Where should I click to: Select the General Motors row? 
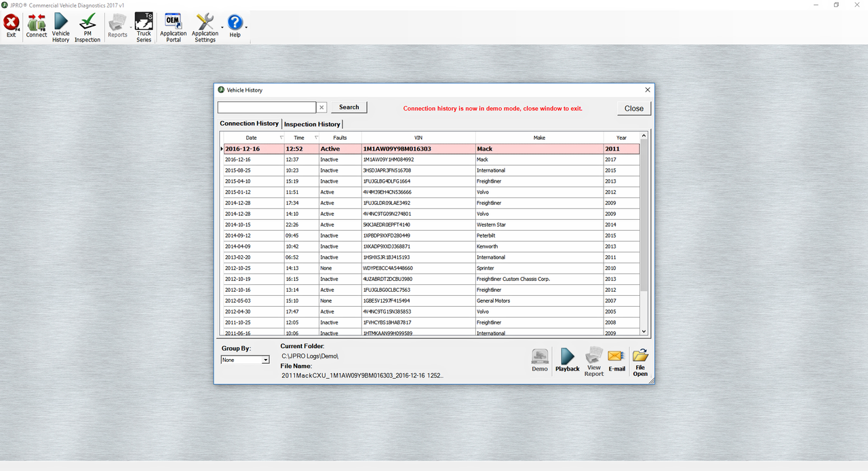(431, 301)
